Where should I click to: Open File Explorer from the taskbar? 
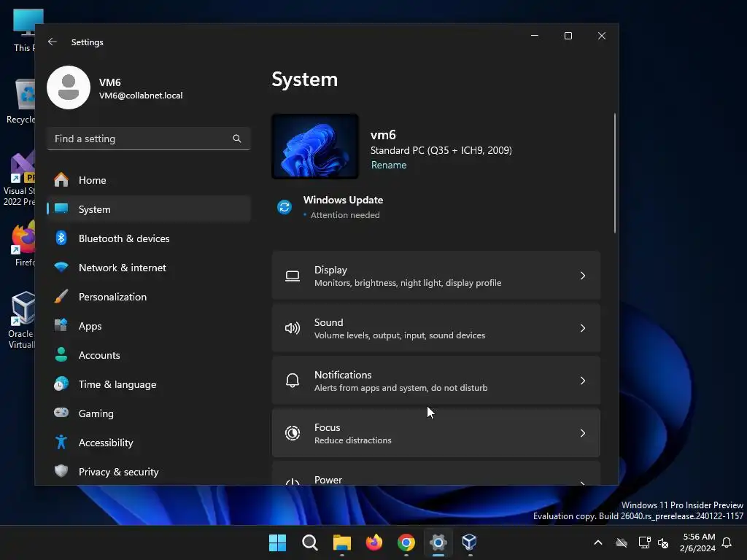pyautogui.click(x=341, y=542)
